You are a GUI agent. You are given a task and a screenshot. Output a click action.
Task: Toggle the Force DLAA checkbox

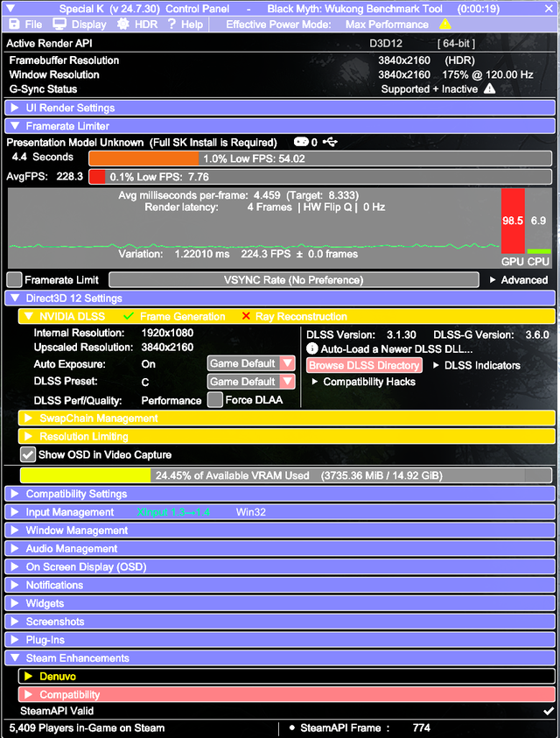pyautogui.click(x=215, y=399)
